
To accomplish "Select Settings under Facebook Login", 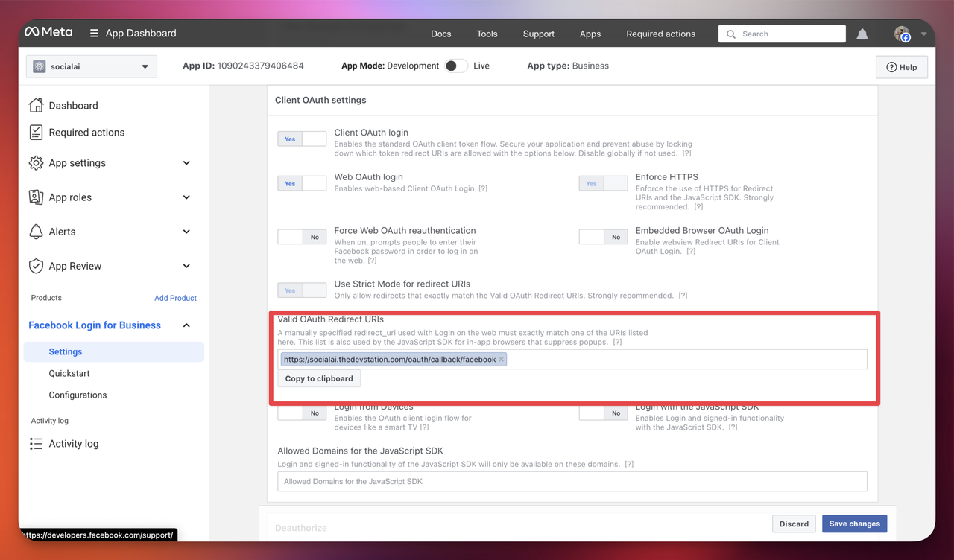I will tap(114, 351).
